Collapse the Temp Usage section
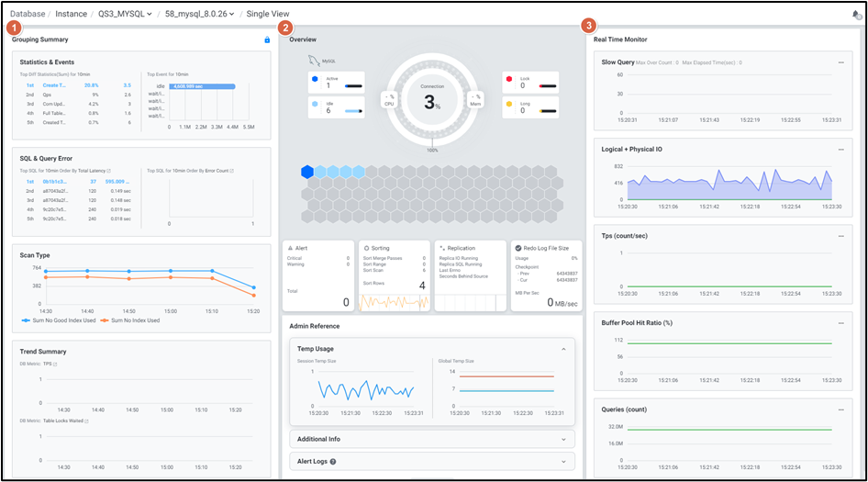 563,349
